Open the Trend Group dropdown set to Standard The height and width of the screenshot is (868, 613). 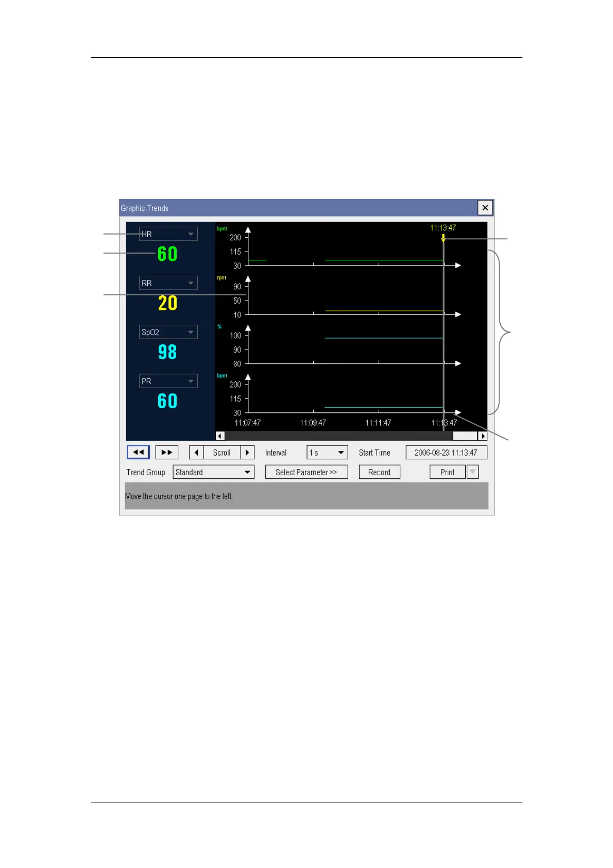213,472
